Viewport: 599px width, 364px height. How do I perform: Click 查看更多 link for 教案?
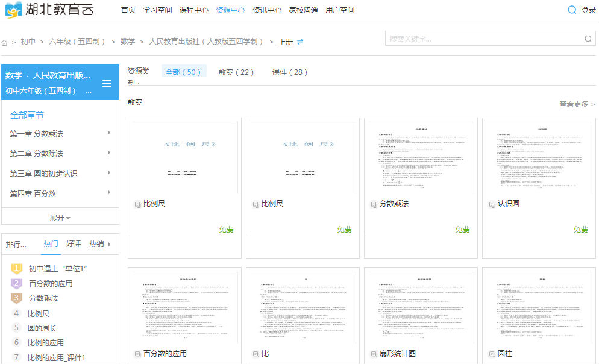pyautogui.click(x=577, y=104)
